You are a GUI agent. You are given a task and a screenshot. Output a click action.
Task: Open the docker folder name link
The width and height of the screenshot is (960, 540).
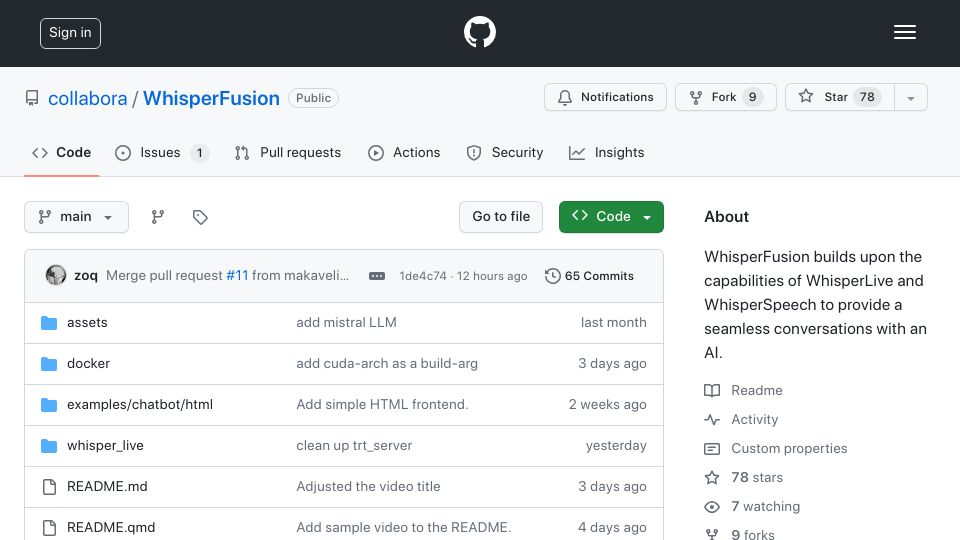(88, 364)
